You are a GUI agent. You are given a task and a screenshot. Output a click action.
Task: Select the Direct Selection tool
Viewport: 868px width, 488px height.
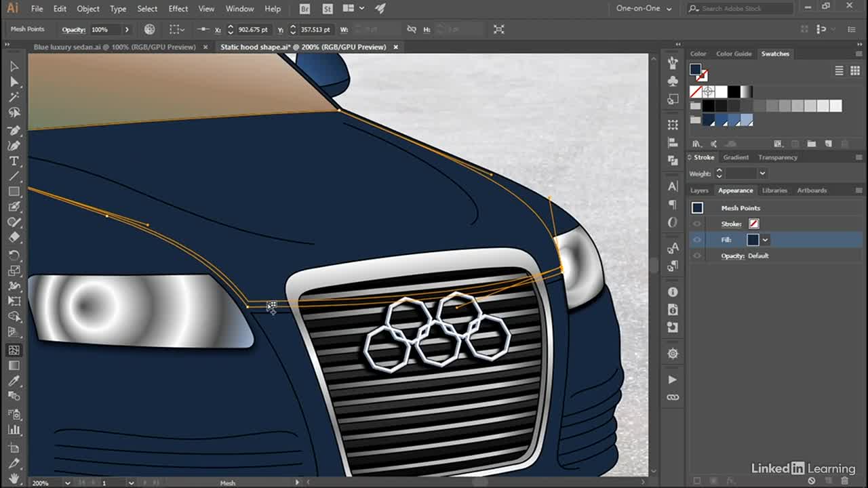[14, 82]
